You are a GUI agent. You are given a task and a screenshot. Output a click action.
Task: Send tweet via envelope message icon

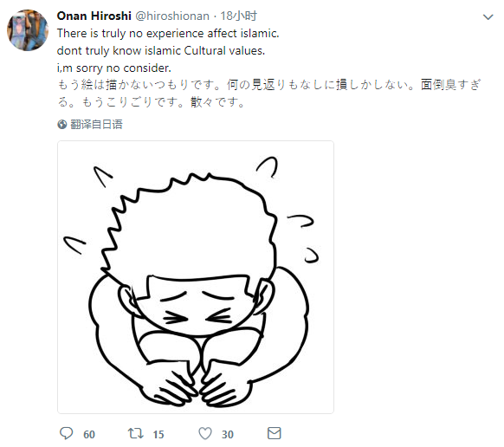[275, 433]
